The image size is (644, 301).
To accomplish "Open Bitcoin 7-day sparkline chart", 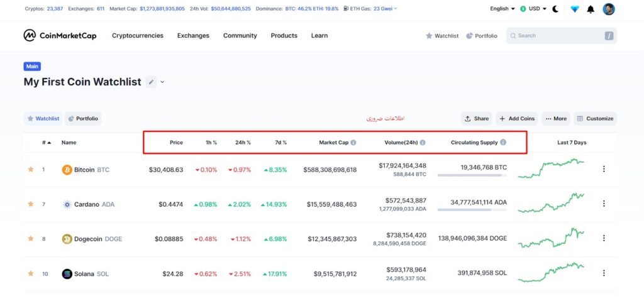I will [x=551, y=168].
